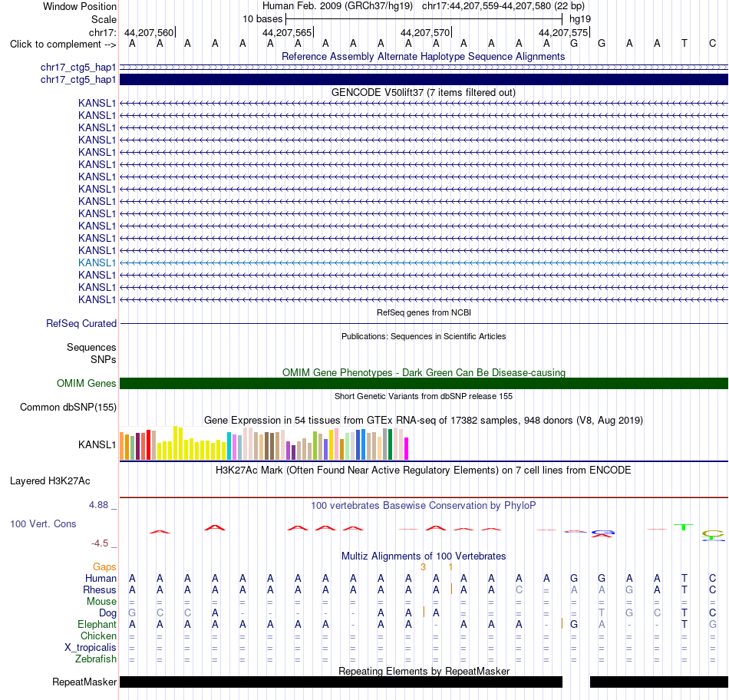The width and height of the screenshot is (729, 700).
Task: Click the Mouse species label
Action: click(101, 602)
